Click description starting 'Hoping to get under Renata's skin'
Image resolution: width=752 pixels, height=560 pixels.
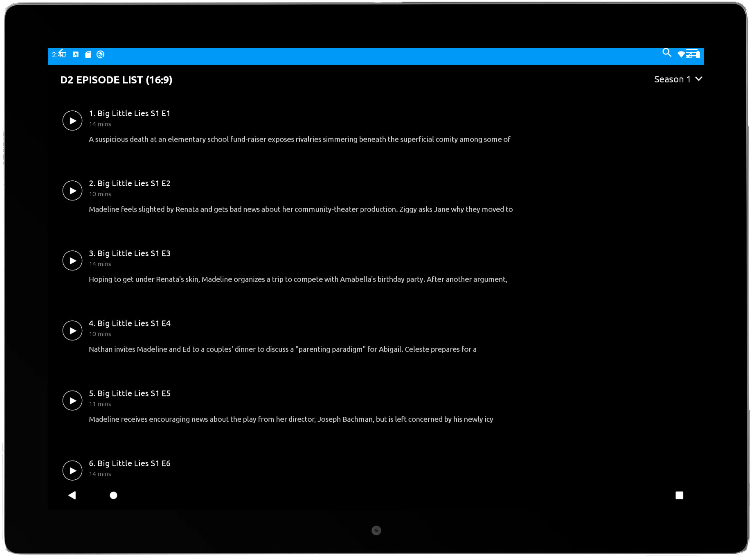pyautogui.click(x=298, y=279)
